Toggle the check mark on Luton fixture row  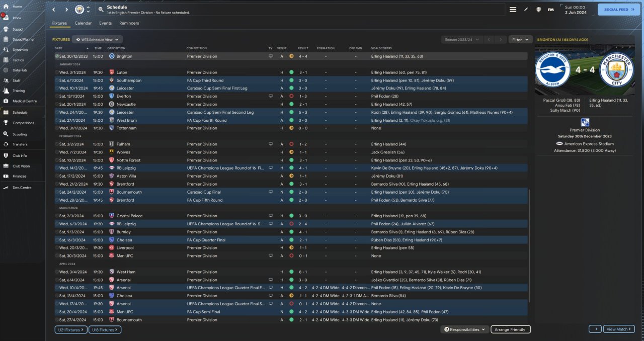[56, 72]
